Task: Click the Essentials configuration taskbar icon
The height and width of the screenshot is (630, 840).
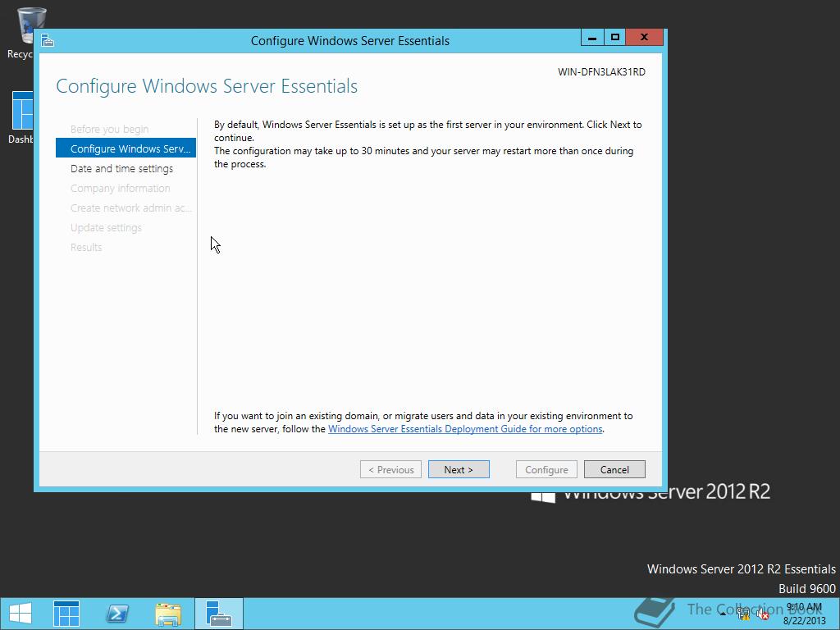Action: tap(218, 614)
